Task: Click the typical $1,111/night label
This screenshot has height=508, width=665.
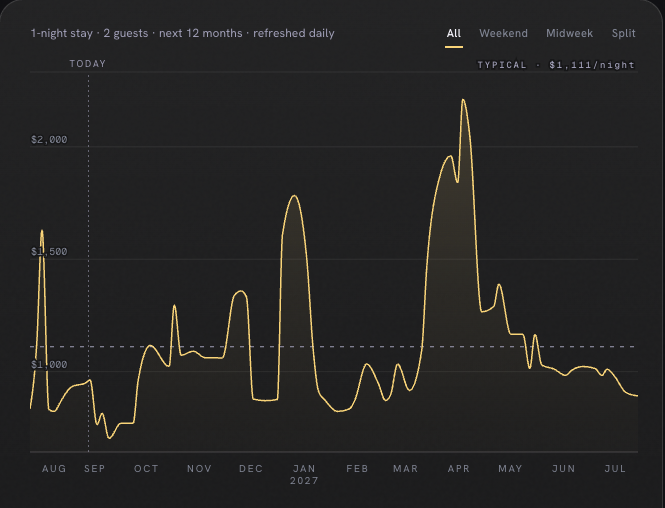Action: click(556, 65)
